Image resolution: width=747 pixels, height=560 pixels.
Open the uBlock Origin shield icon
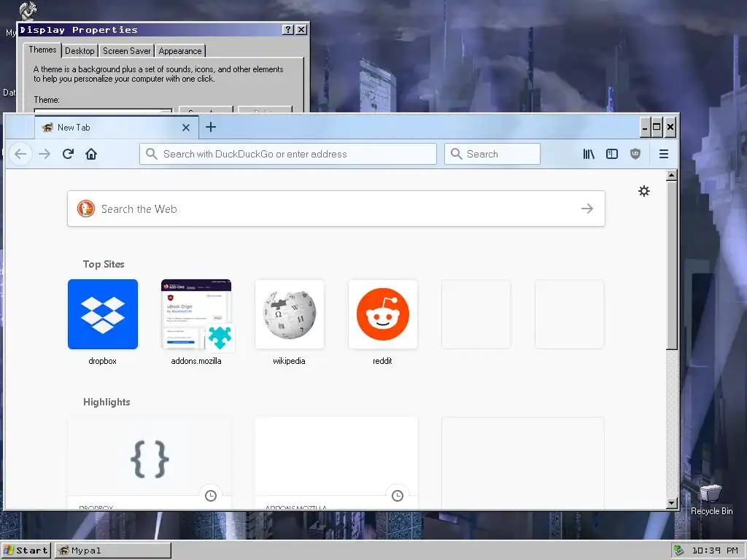635,154
